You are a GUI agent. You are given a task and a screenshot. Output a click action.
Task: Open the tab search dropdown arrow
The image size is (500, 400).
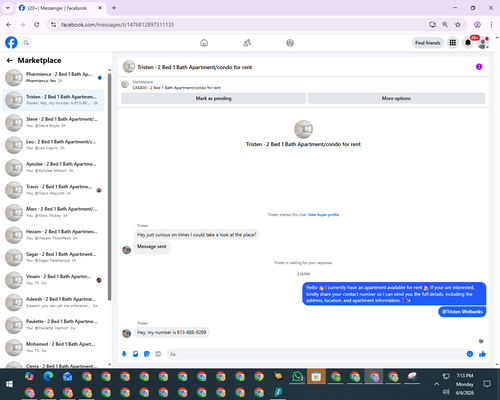pos(8,8)
